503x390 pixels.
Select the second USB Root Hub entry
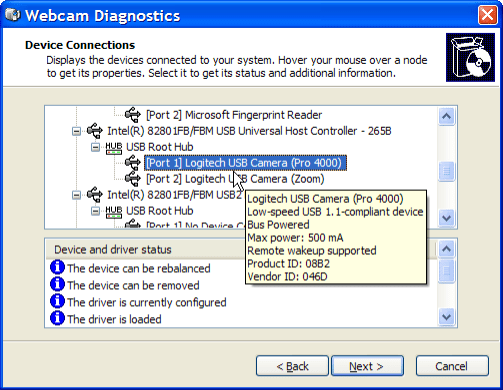pyautogui.click(x=160, y=211)
